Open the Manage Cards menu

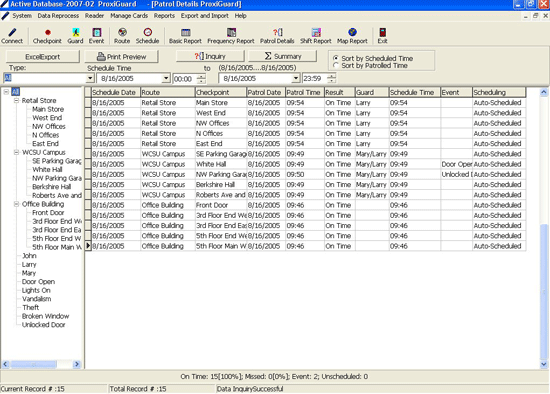129,16
